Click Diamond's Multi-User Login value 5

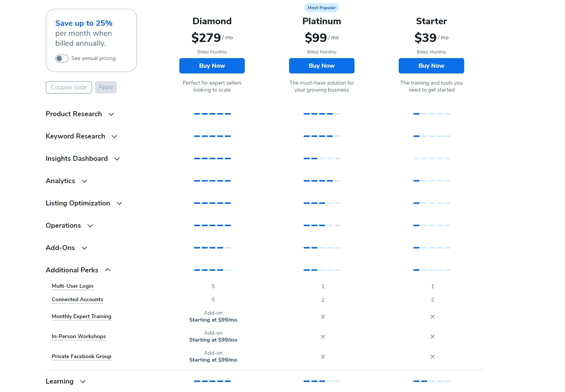213,286
